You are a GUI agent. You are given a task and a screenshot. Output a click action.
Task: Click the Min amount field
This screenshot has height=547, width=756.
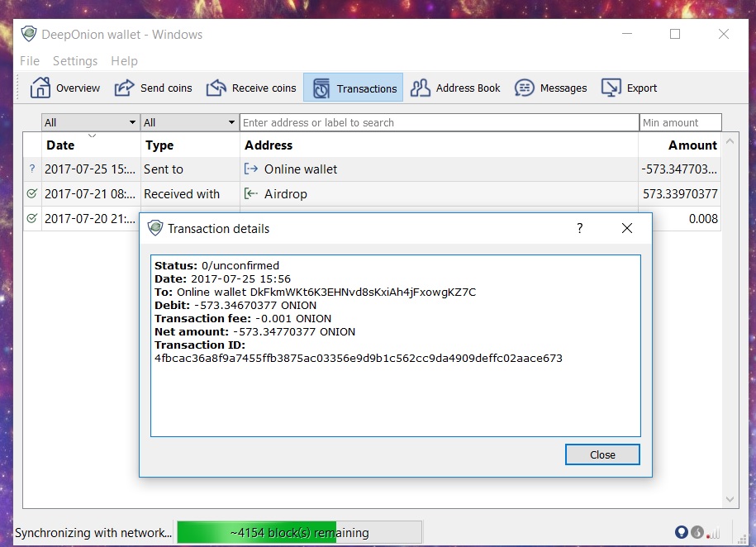tap(680, 122)
